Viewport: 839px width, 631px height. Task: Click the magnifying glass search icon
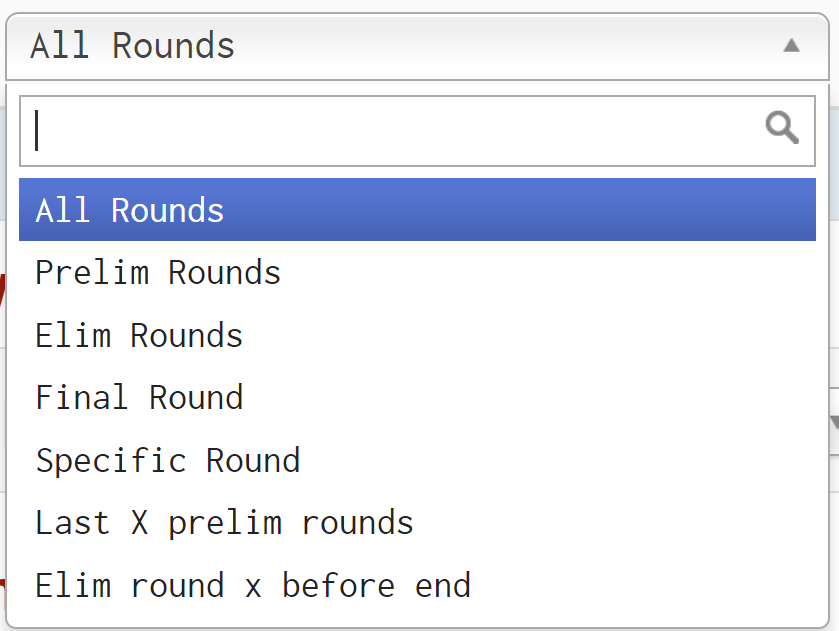(781, 128)
